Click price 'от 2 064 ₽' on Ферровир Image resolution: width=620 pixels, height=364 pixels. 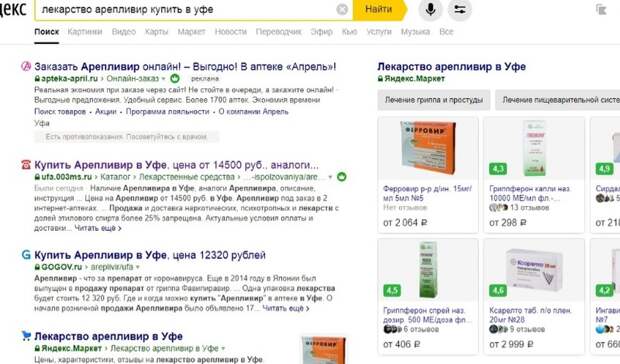click(x=405, y=223)
